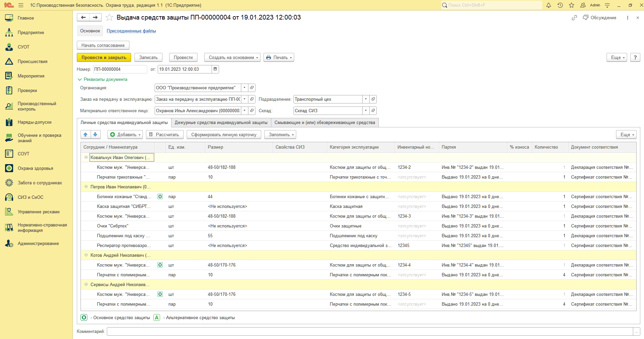Open Обсуждение panel
Image resolution: width=644 pixels, height=339 pixels.
click(600, 18)
